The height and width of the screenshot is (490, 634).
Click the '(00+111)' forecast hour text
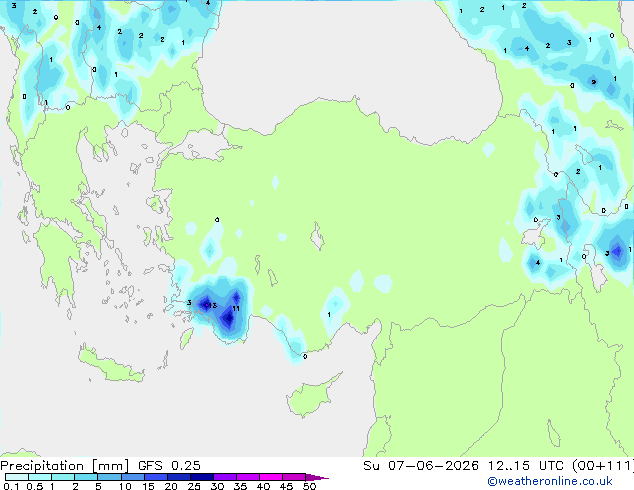(603, 466)
